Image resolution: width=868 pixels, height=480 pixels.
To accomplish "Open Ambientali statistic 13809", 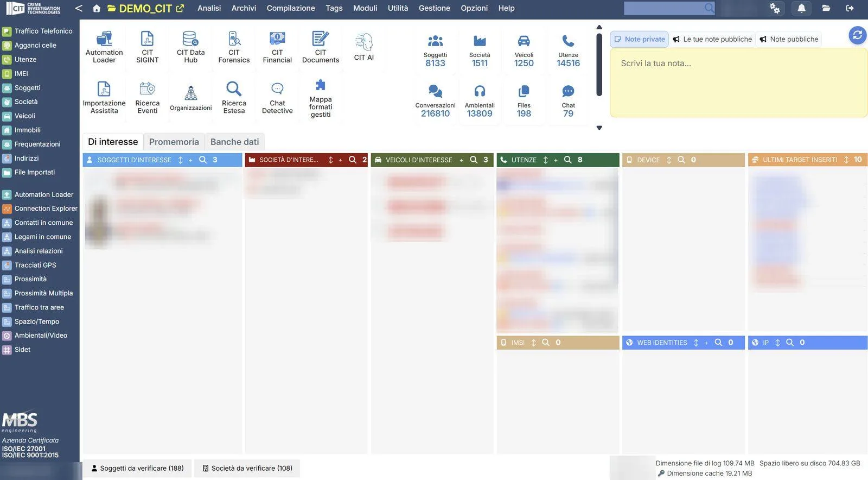I will [x=480, y=102].
